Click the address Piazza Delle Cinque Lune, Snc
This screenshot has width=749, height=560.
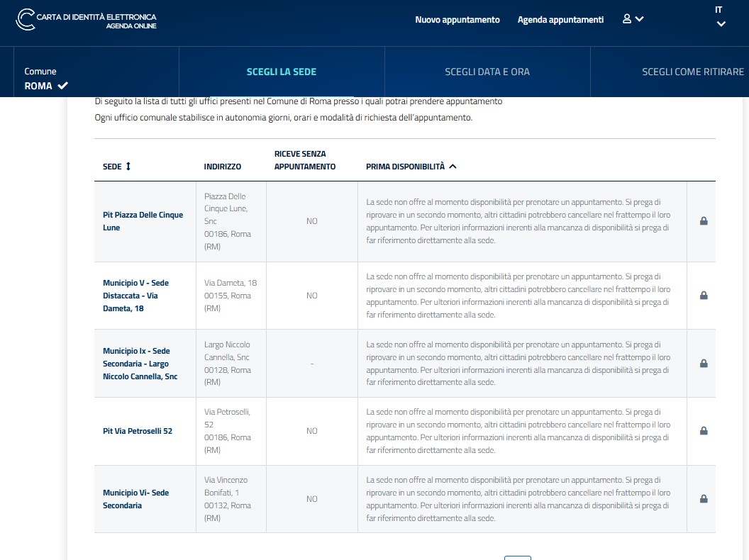tap(228, 221)
